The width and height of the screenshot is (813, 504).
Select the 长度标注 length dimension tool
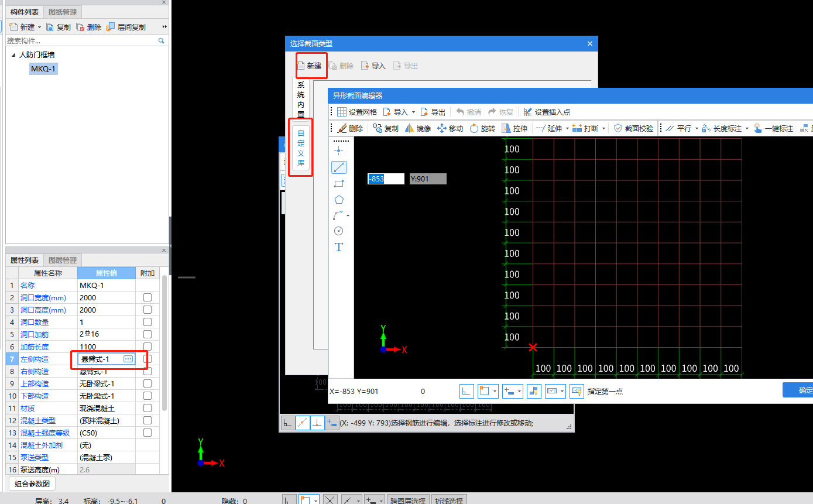pyautogui.click(x=721, y=128)
